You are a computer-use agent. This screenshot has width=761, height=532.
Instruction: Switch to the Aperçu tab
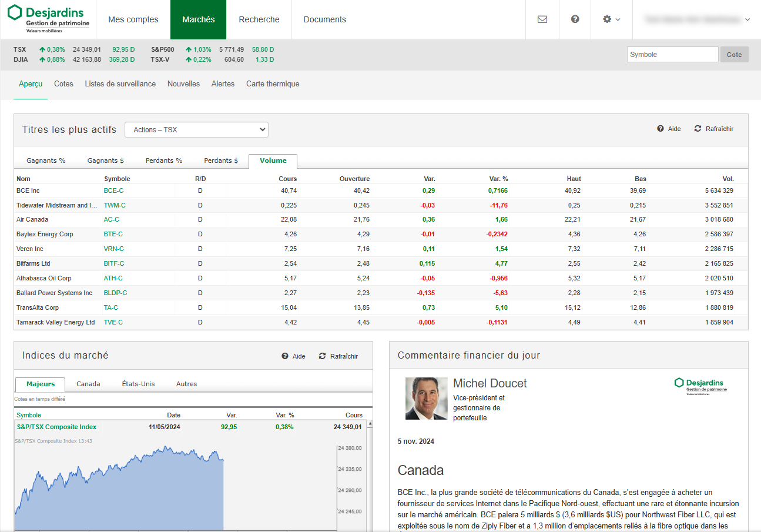pyautogui.click(x=31, y=84)
